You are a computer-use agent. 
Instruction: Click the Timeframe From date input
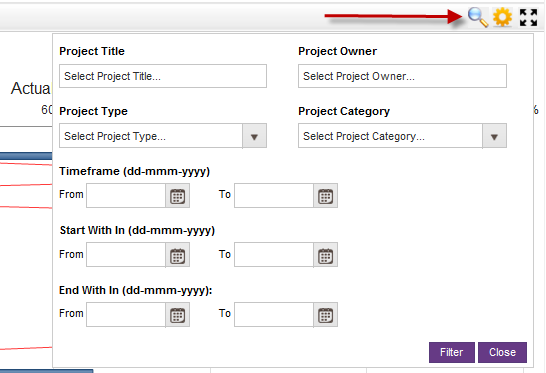pyautogui.click(x=126, y=196)
